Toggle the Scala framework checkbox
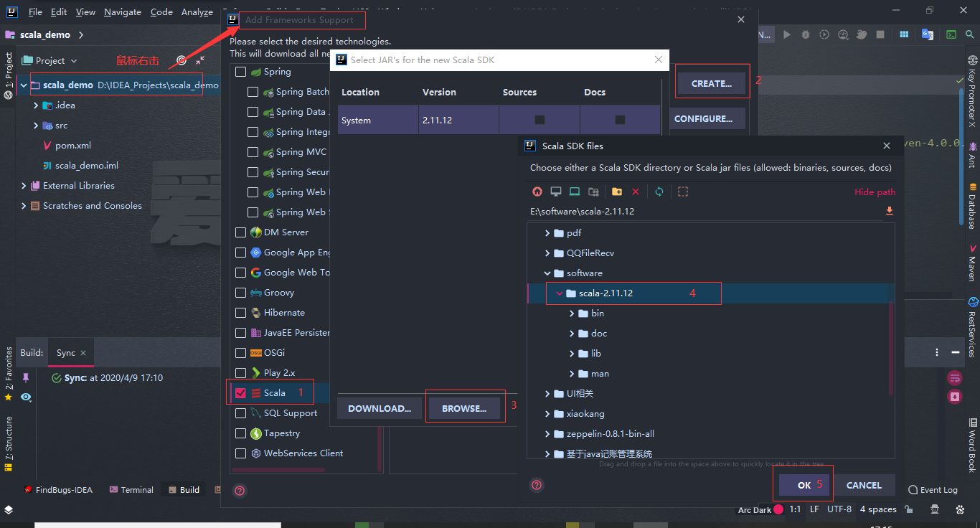The width and height of the screenshot is (980, 528). click(240, 393)
